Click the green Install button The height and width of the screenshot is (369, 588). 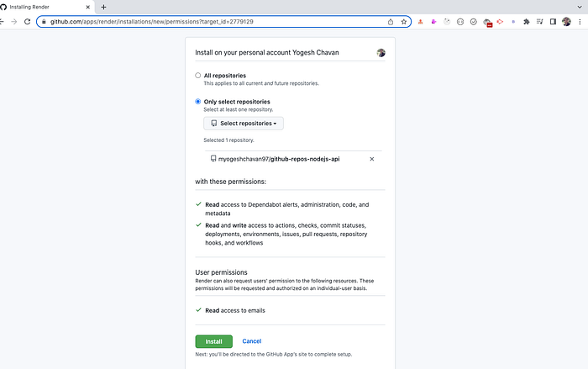coord(213,341)
